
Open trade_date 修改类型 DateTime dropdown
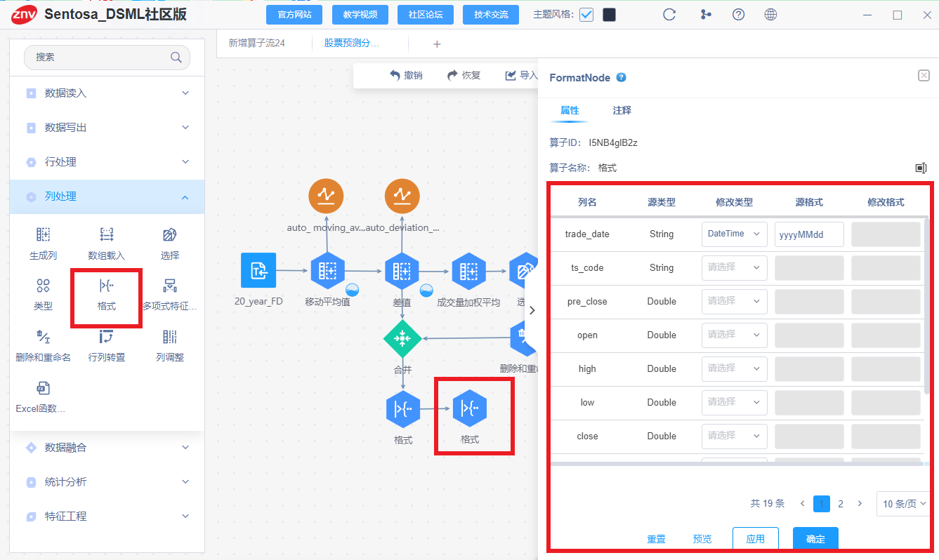[735, 234]
